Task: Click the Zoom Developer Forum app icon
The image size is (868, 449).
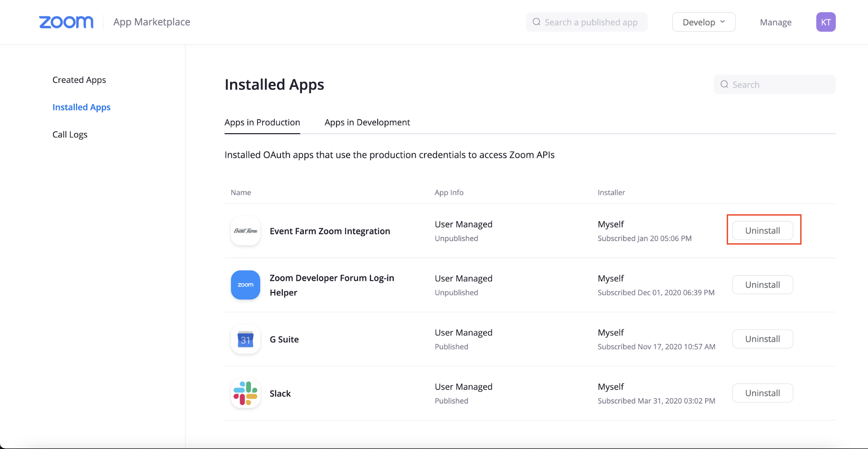Action: [245, 285]
